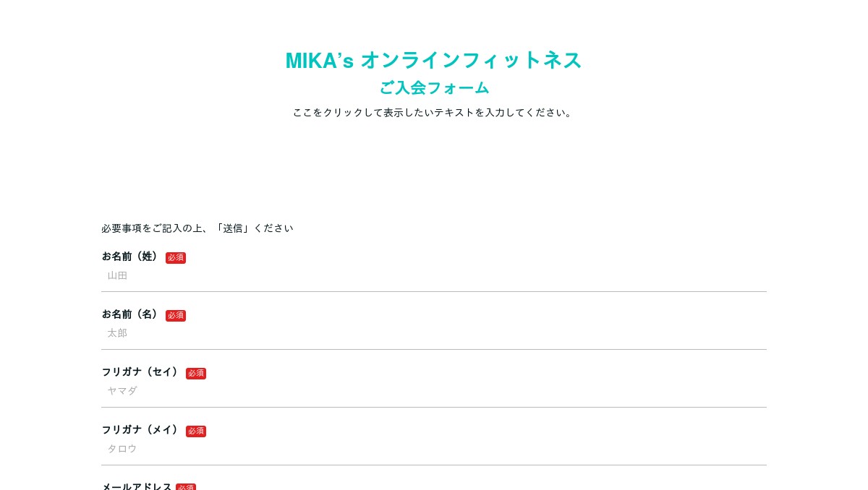Click the 必須 badge beside フリガナ（メイ）

[x=196, y=431]
